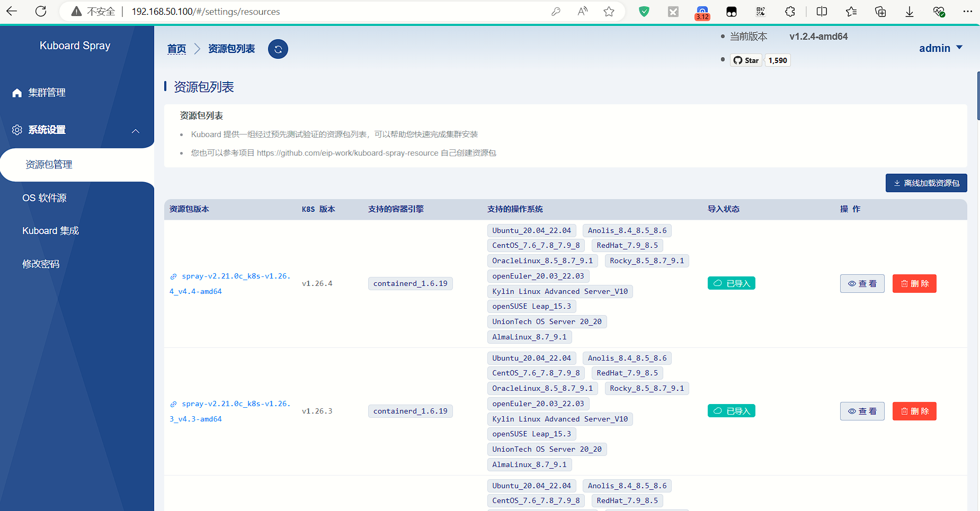
Task: Open Kuboard 集成 sidebar item
Action: click(50, 231)
